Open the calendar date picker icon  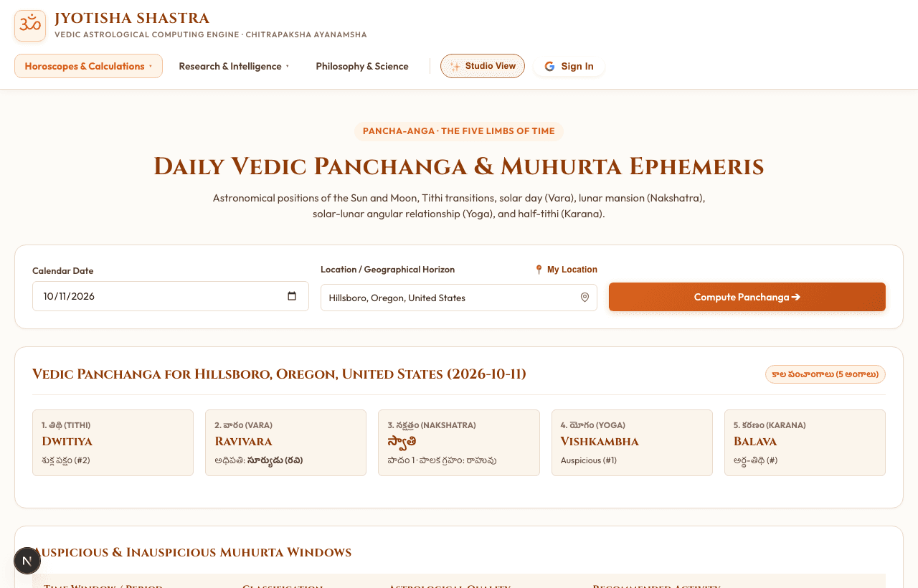coord(292,296)
